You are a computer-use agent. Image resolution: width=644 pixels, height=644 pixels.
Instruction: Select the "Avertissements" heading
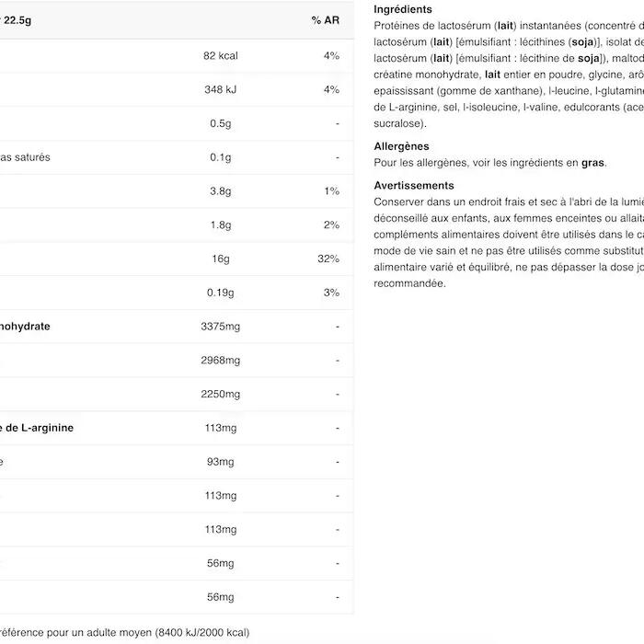coord(414,186)
